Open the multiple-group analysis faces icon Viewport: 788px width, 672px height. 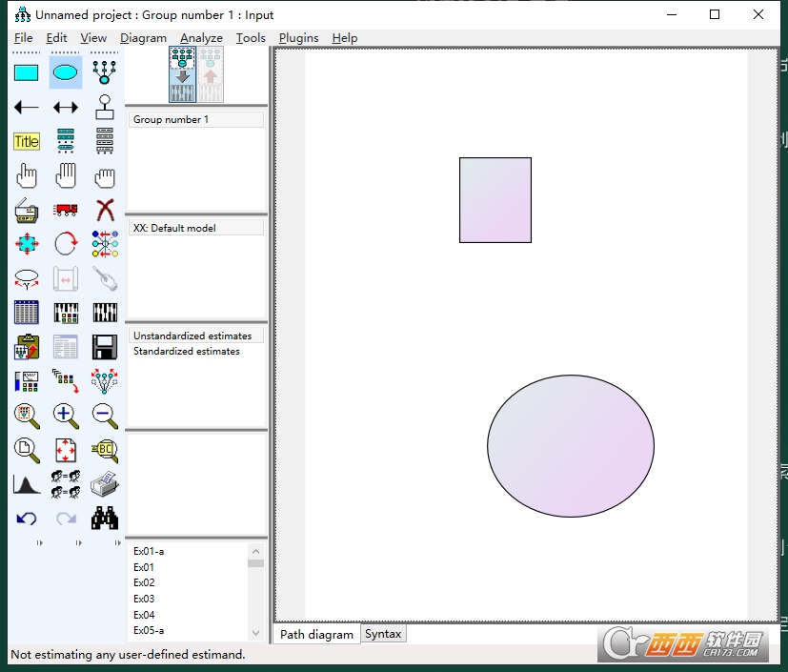[x=66, y=484]
